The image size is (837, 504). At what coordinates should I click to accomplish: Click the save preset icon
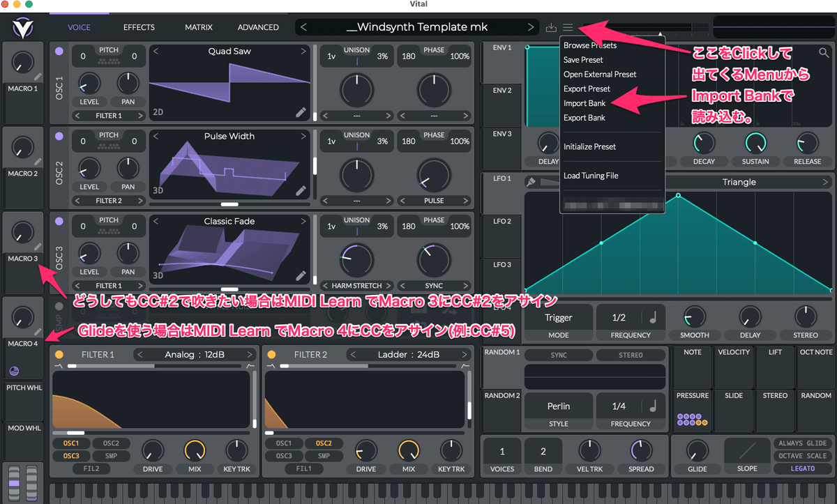tap(551, 27)
